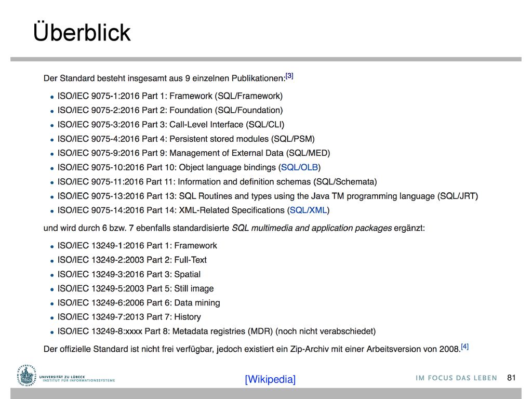Image resolution: width=532 pixels, height=399 pixels.
Task: Click the Part 5: Still image line
Action: click(x=136, y=288)
